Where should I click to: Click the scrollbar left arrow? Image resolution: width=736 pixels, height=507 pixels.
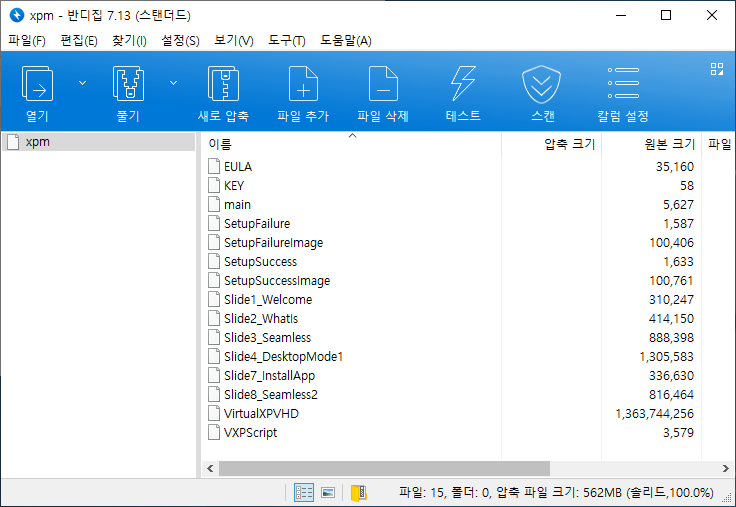(210, 469)
